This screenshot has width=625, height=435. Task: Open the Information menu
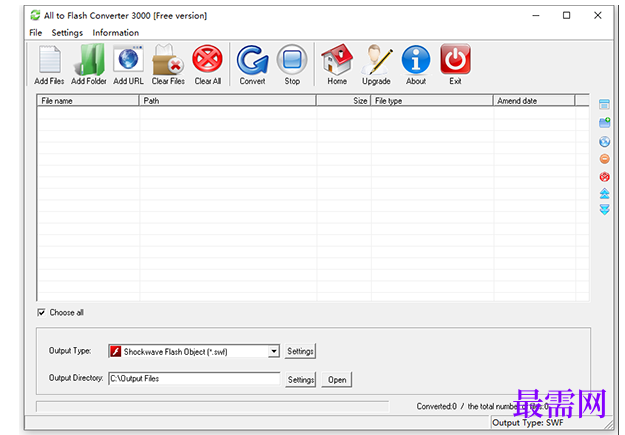116,33
